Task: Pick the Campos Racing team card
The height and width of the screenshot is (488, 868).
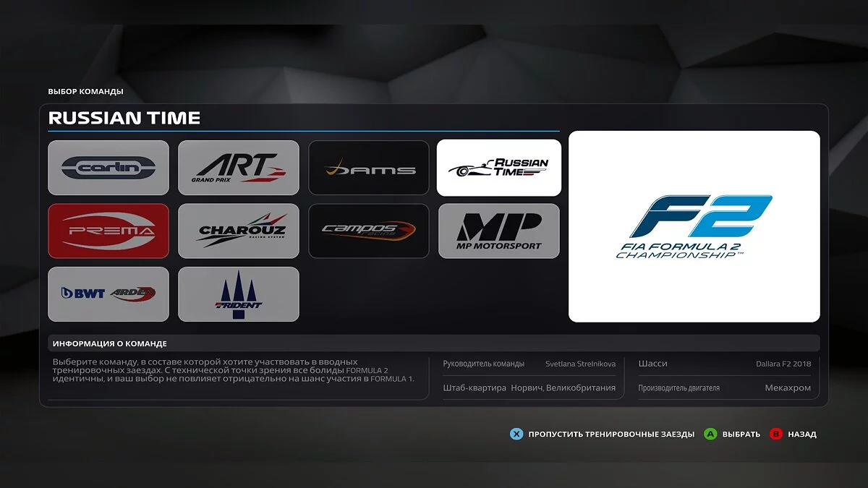Action: [x=369, y=231]
